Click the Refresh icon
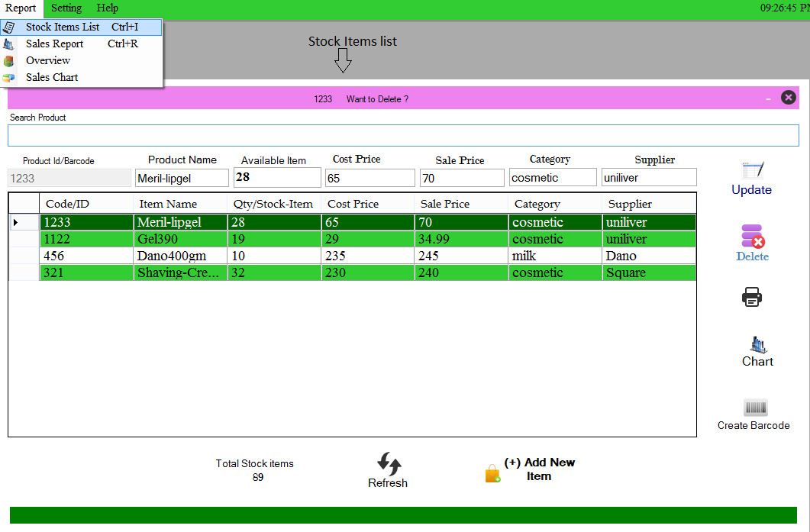The image size is (810, 532). point(388,462)
